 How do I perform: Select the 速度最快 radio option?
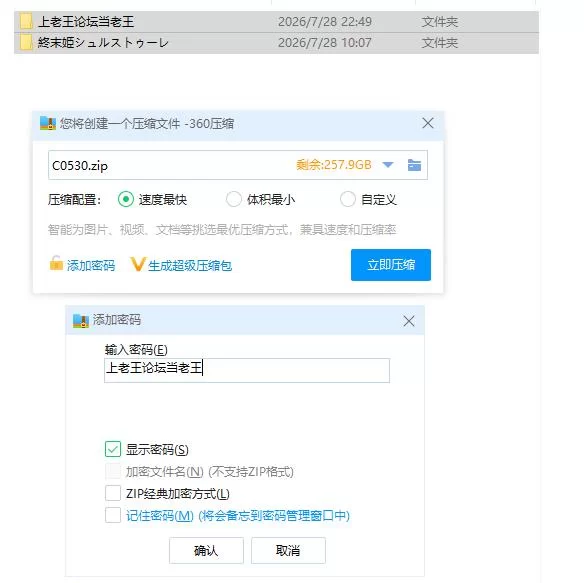pos(126,199)
